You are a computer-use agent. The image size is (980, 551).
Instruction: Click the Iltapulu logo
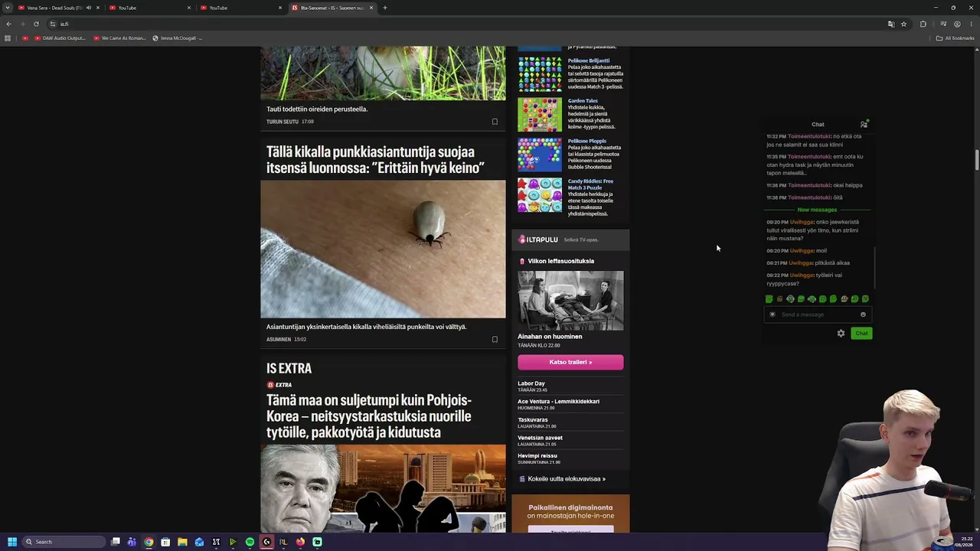[x=538, y=240]
